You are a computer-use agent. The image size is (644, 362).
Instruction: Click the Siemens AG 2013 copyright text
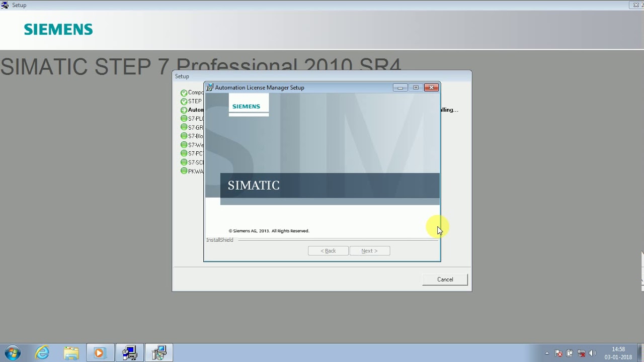269,231
